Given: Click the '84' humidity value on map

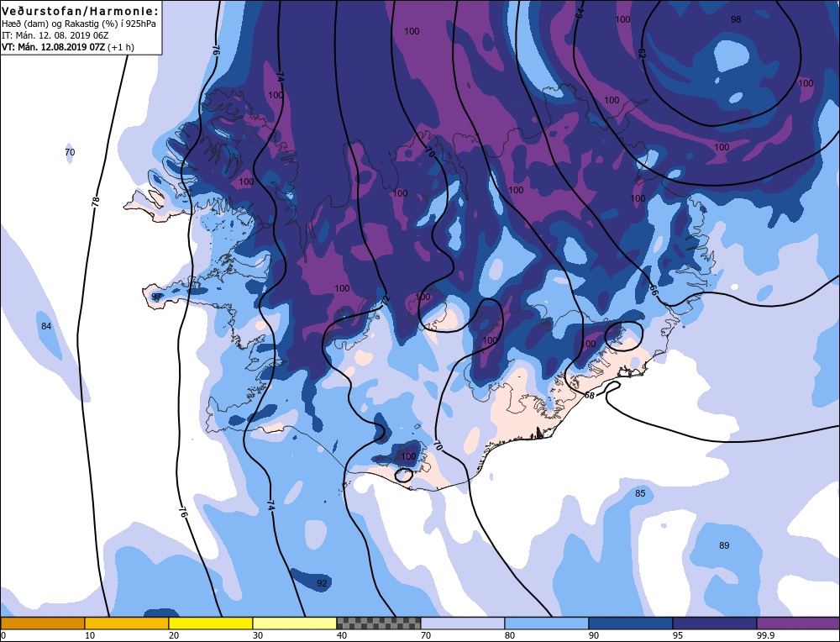Looking at the screenshot, I should 46,326.
